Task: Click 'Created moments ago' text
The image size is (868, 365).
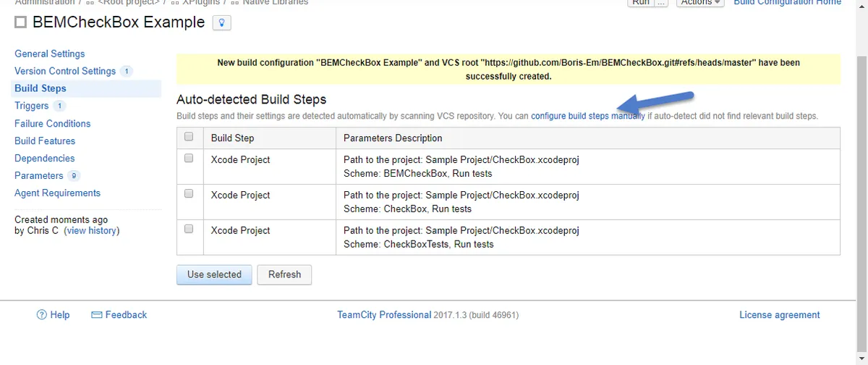Action: point(61,219)
